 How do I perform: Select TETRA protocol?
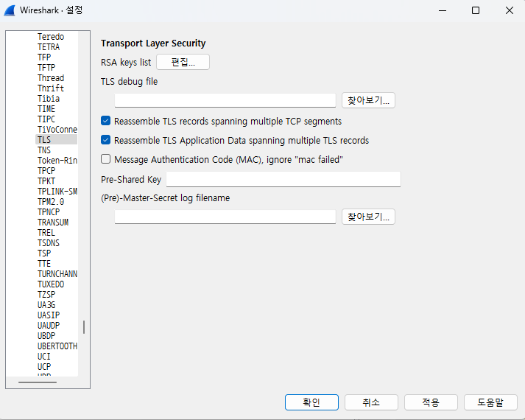[49, 47]
